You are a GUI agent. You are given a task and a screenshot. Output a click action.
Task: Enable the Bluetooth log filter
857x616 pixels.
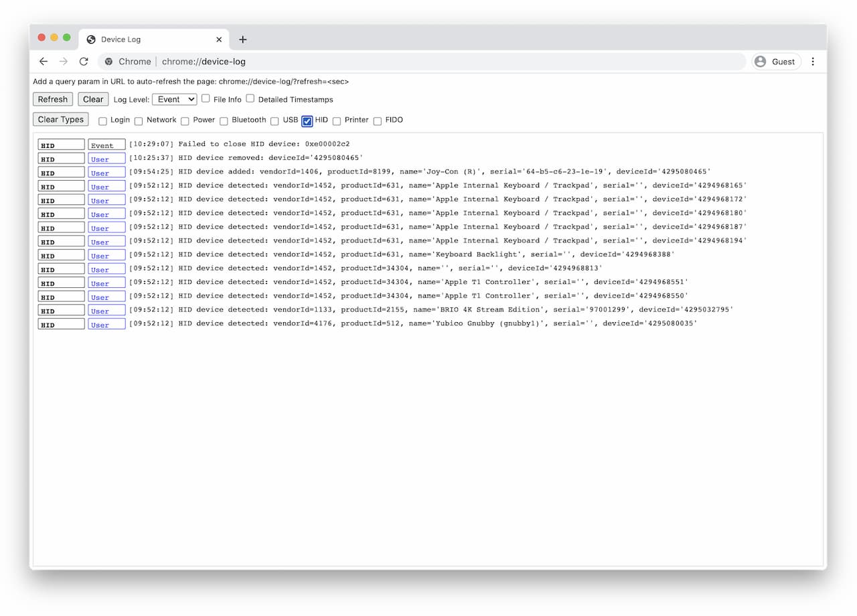(x=223, y=121)
